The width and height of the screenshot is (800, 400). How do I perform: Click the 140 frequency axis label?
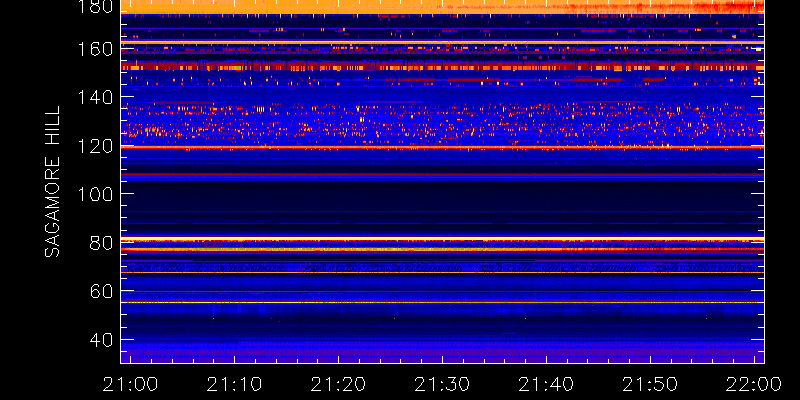(x=94, y=97)
